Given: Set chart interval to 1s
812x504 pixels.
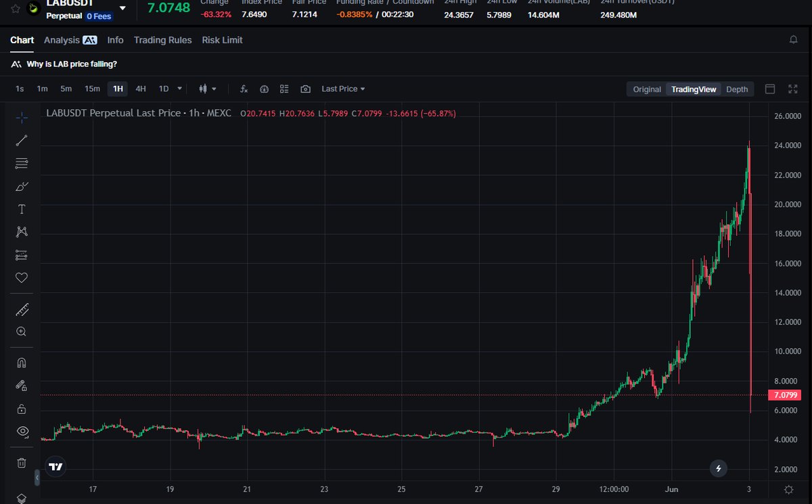Looking at the screenshot, I should click(x=20, y=89).
